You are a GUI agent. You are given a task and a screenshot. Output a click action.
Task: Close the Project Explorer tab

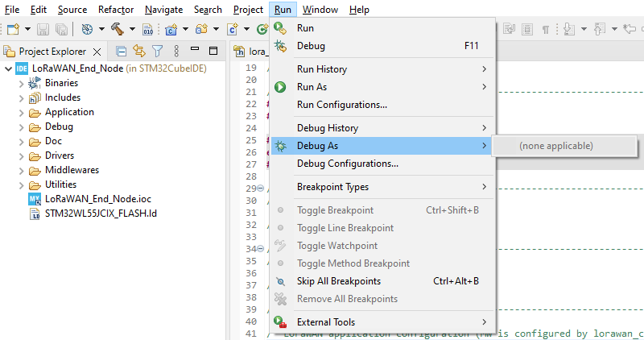coord(97,52)
